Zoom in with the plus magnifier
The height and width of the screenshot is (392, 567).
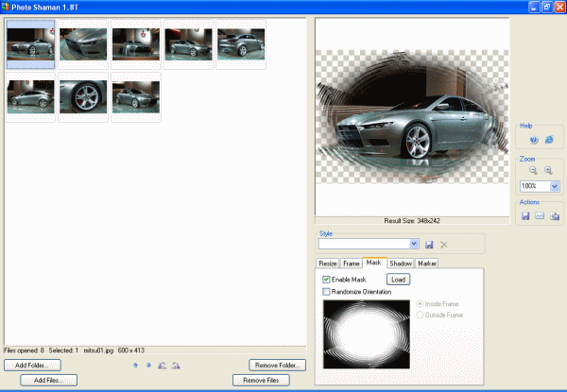[548, 171]
